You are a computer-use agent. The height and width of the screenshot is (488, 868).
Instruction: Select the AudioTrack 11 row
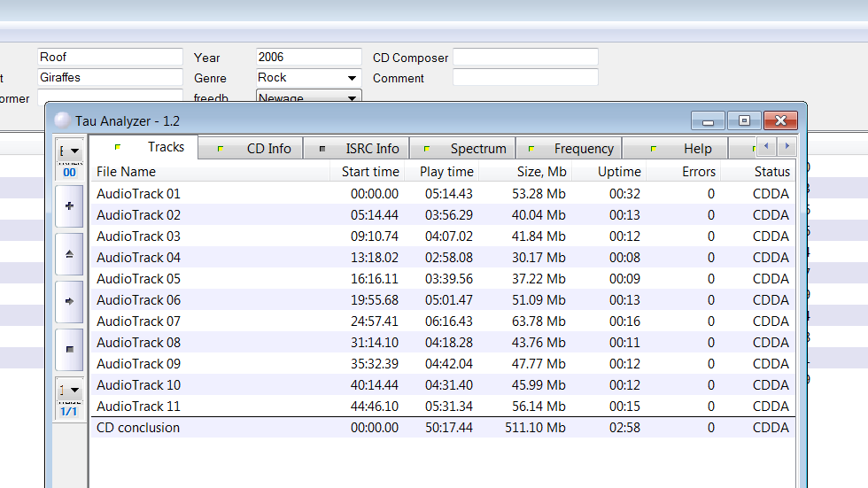[443, 407]
